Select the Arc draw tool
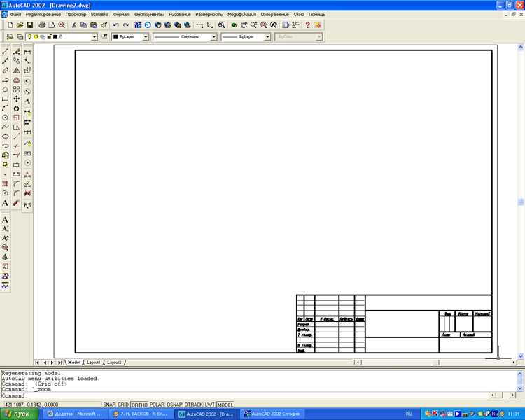The image size is (525, 420). click(x=6, y=108)
